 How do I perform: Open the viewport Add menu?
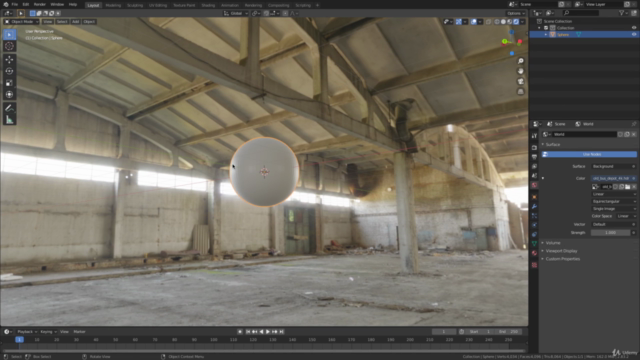point(76,22)
